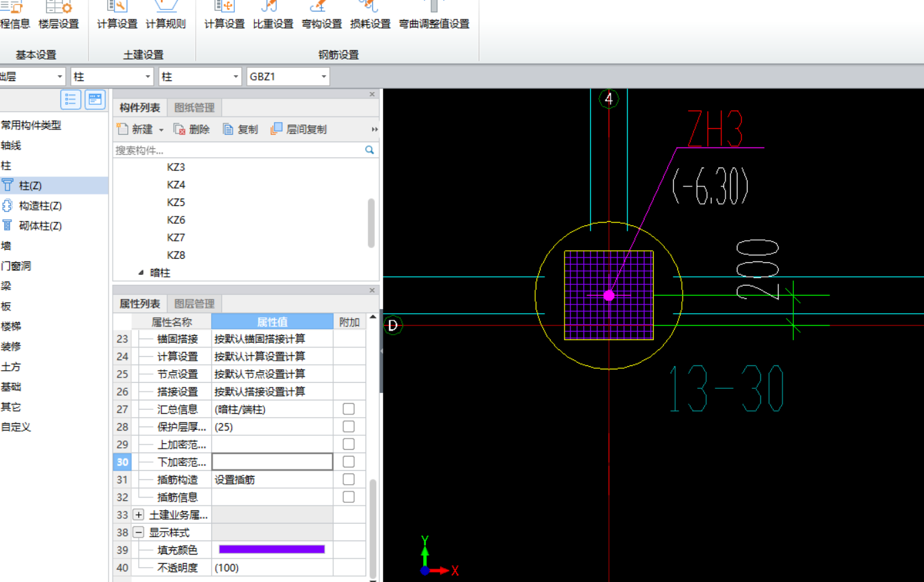Show more toolbar items in 构件列表
924x582 pixels.
click(x=375, y=129)
